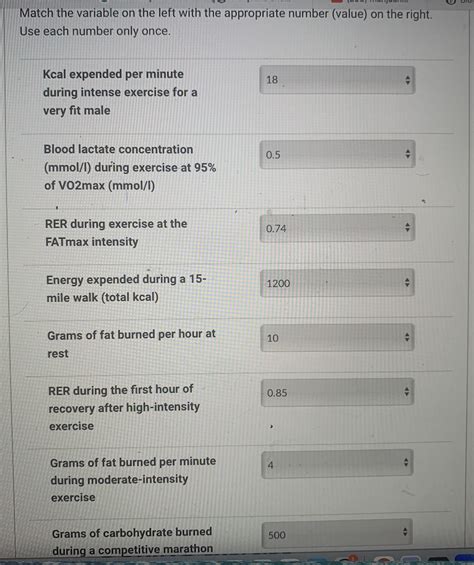Click stepper arrows on the 1200 dropdown

(x=407, y=282)
